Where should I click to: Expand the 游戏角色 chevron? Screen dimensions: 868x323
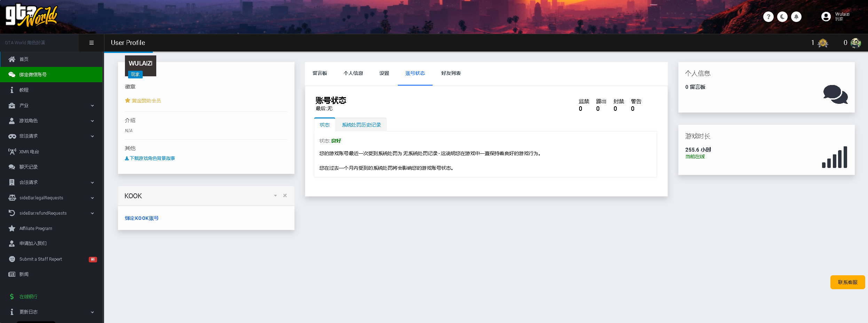pos(92,121)
